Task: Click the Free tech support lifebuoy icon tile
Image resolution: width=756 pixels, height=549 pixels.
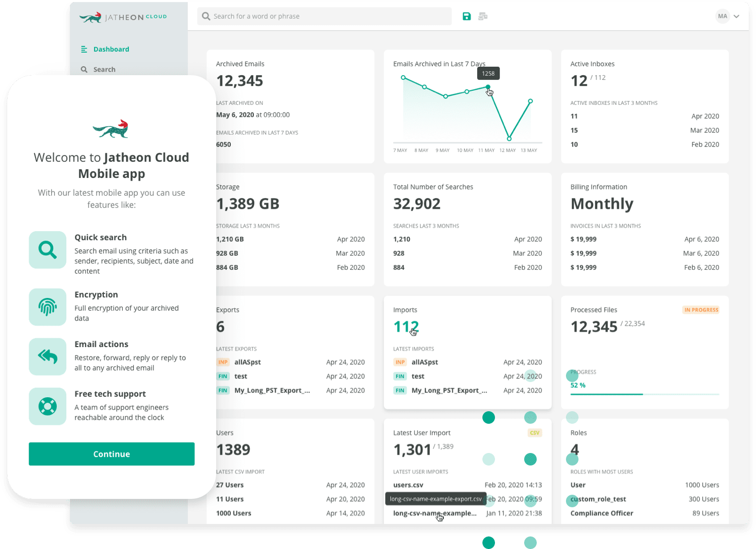Action: point(48,407)
